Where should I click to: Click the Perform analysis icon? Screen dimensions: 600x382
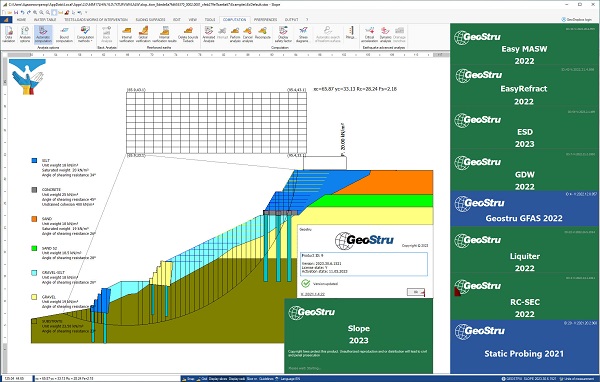click(x=235, y=34)
